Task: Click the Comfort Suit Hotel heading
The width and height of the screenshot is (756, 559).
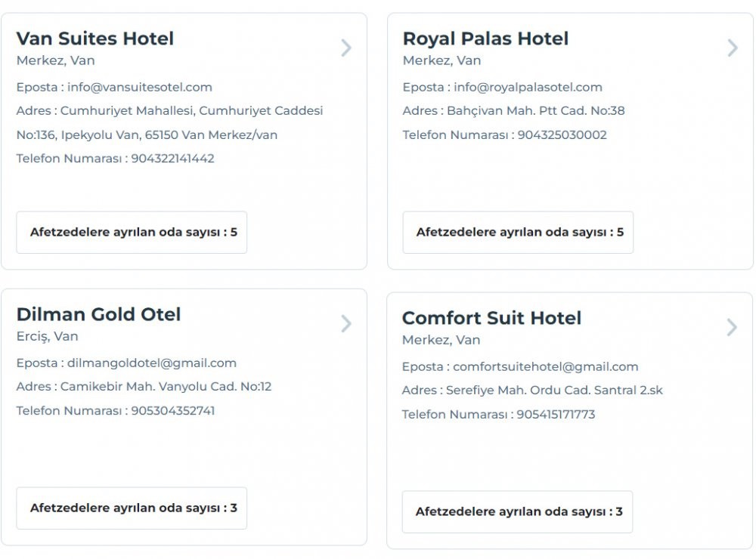Action: pyautogui.click(x=491, y=318)
